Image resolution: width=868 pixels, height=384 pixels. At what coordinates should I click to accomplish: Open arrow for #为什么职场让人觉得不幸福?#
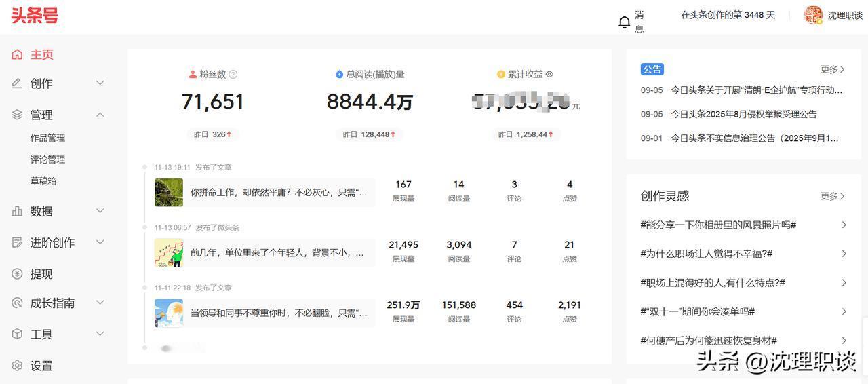[844, 254]
